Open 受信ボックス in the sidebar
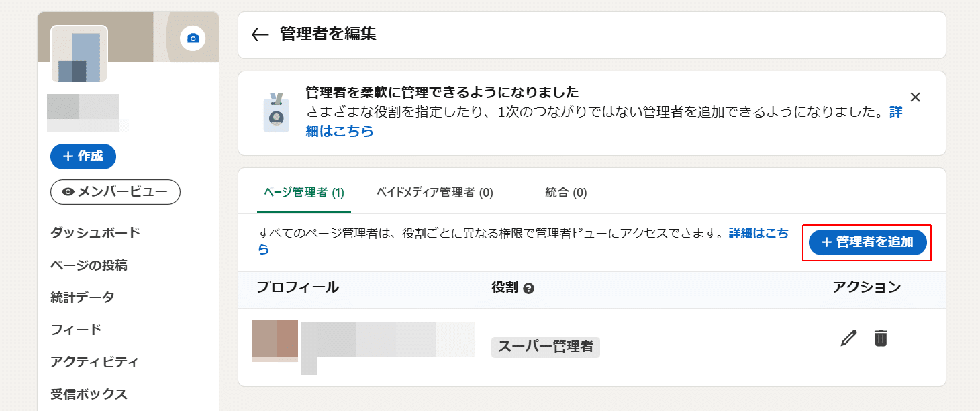 (89, 394)
